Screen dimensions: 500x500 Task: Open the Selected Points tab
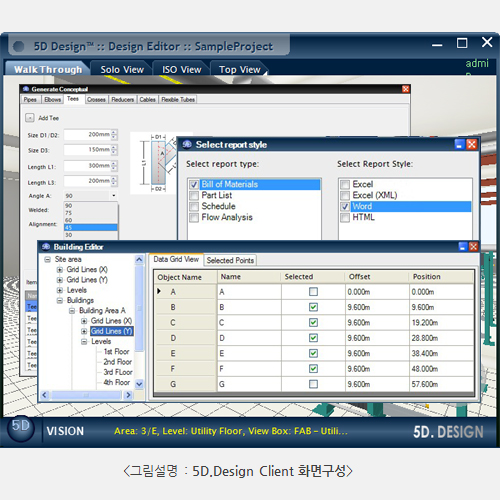[x=230, y=260]
